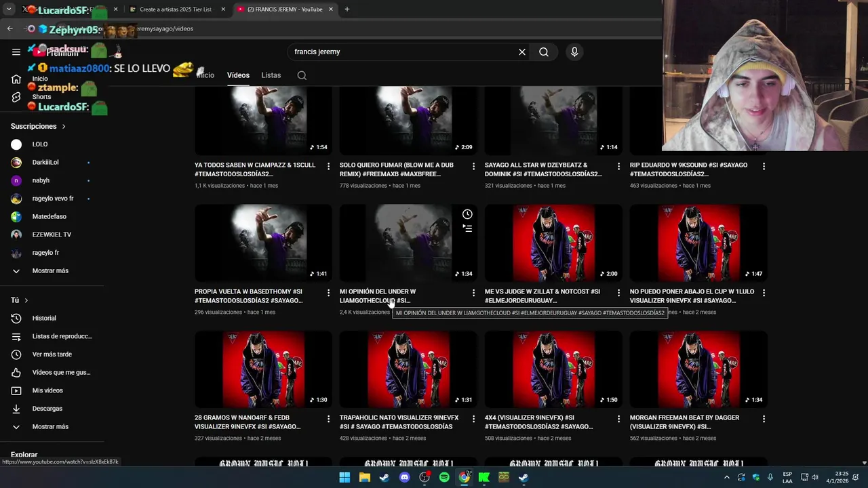The width and height of the screenshot is (868, 488).
Task: Go back with the browser back arrow
Action: [9, 28]
